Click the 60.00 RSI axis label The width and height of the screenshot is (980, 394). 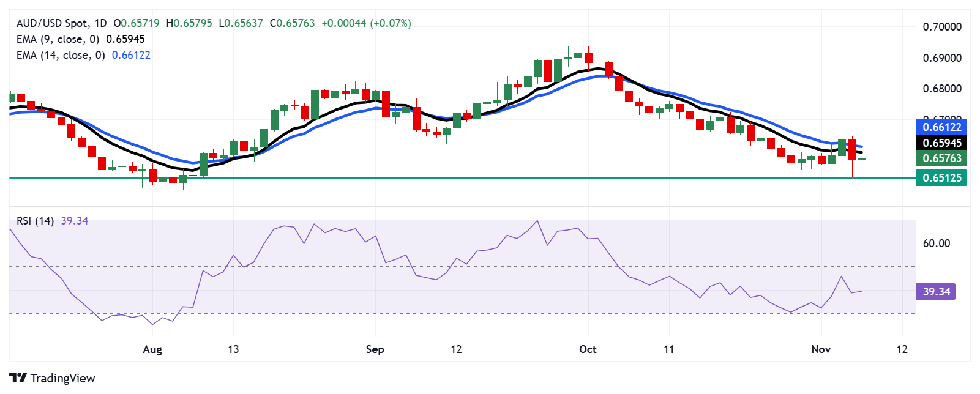pos(936,243)
